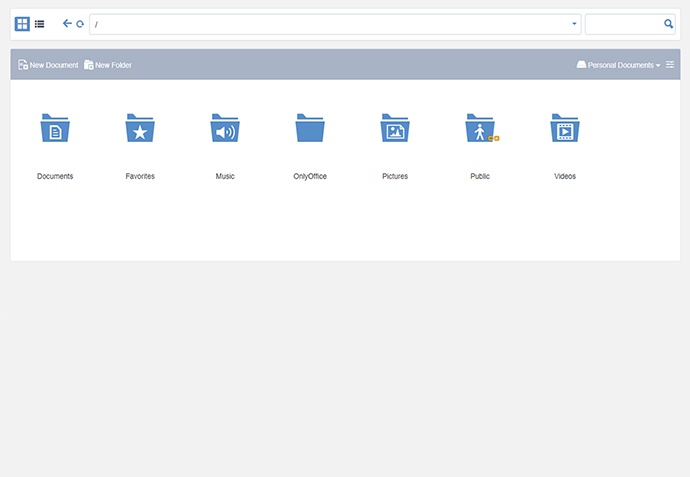The height and width of the screenshot is (477, 690).
Task: Open the Music folder icon
Action: click(x=225, y=129)
